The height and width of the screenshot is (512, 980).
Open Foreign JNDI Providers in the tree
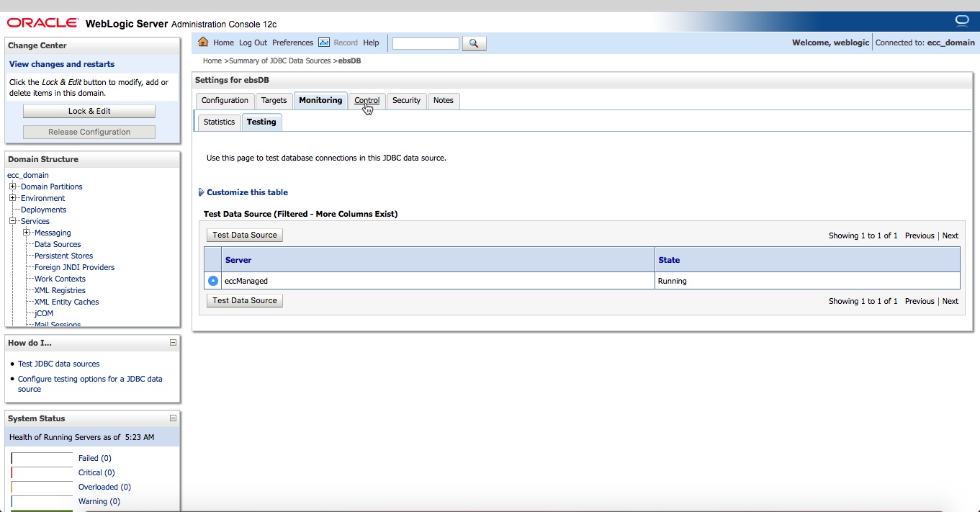coord(74,267)
